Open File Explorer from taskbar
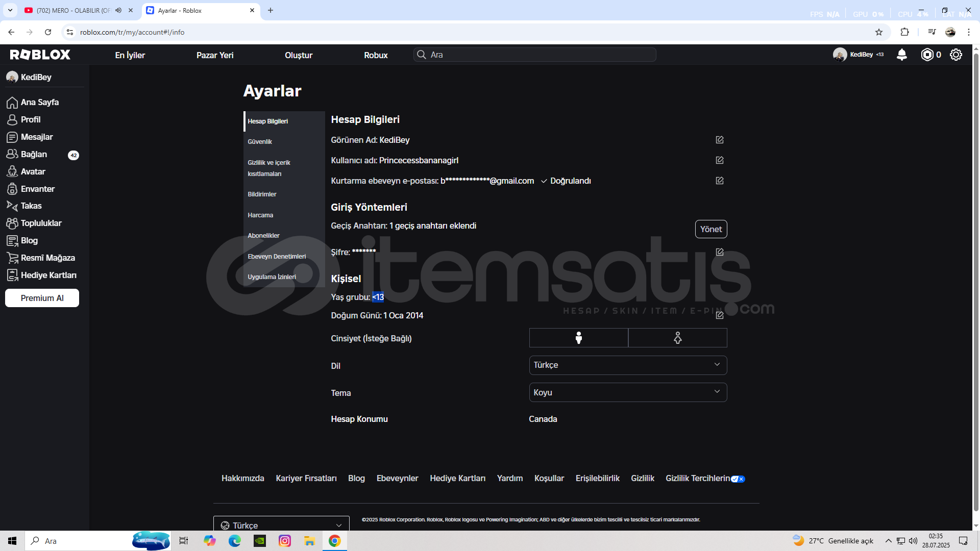 coord(309,541)
